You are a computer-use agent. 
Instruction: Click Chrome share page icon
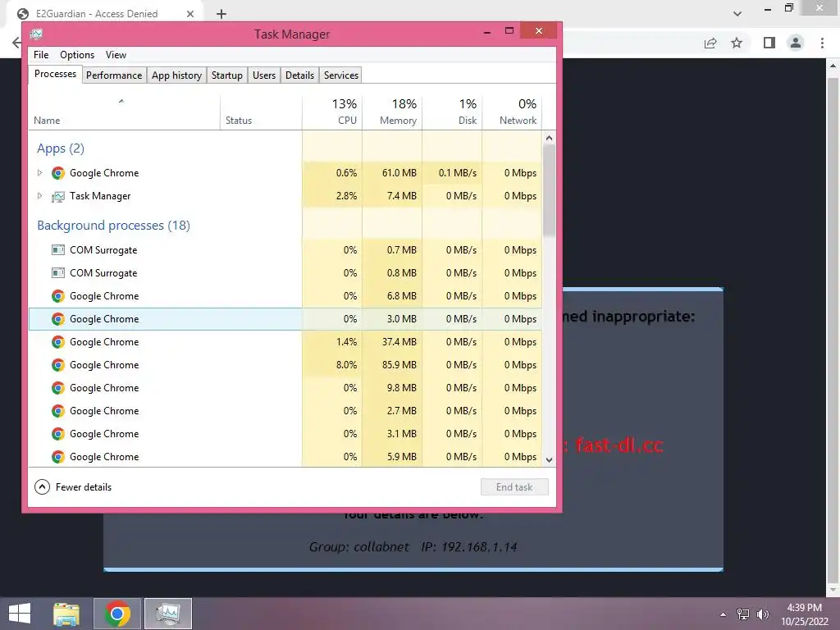pyautogui.click(x=710, y=43)
